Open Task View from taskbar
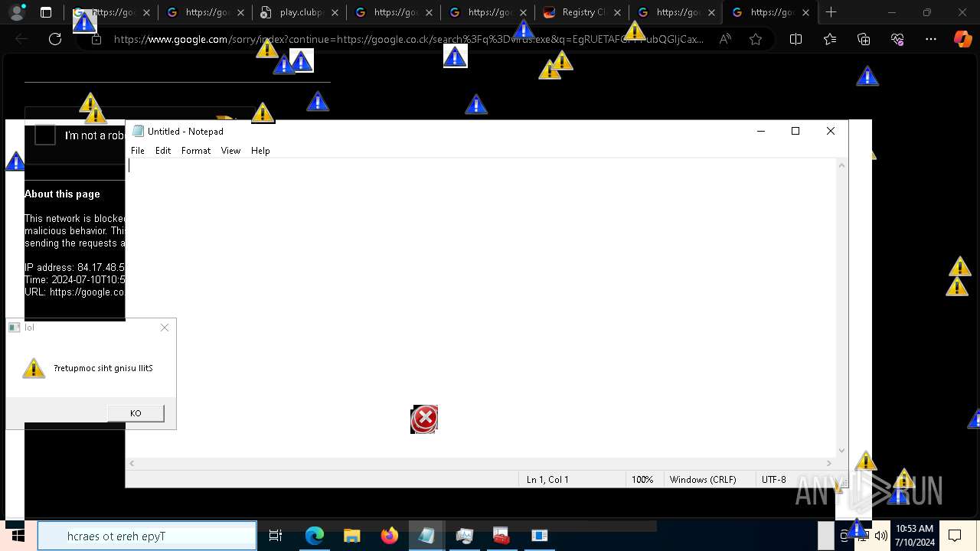The image size is (980, 551). coord(276,536)
